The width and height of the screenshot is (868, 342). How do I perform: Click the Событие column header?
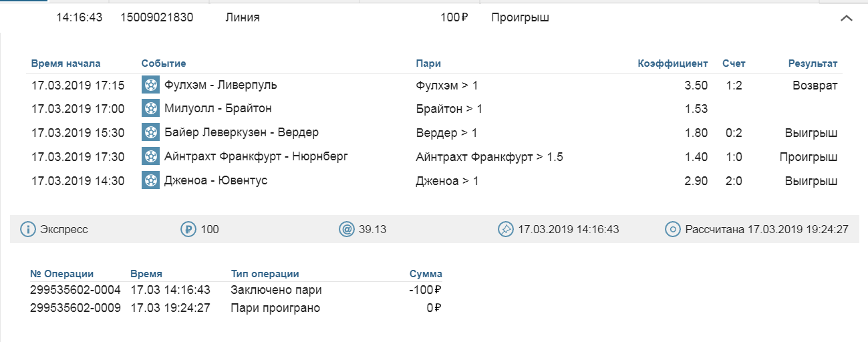pos(164,63)
